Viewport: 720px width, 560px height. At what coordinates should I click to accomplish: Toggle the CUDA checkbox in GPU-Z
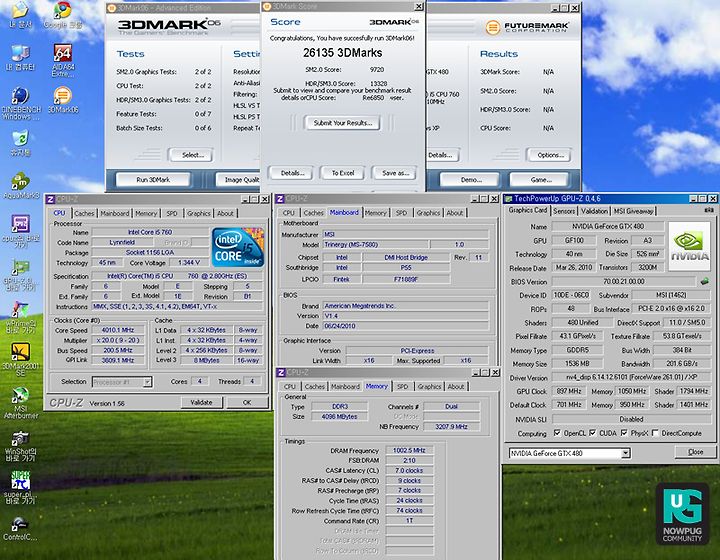click(x=593, y=432)
